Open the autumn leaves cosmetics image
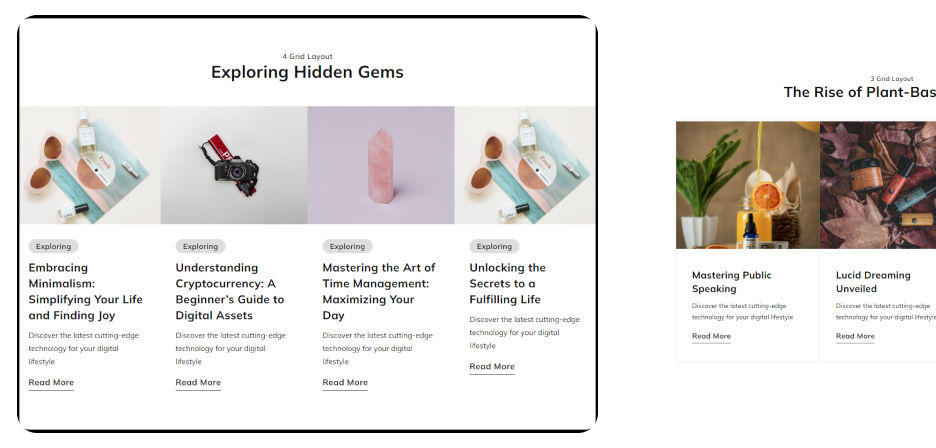 tap(878, 185)
